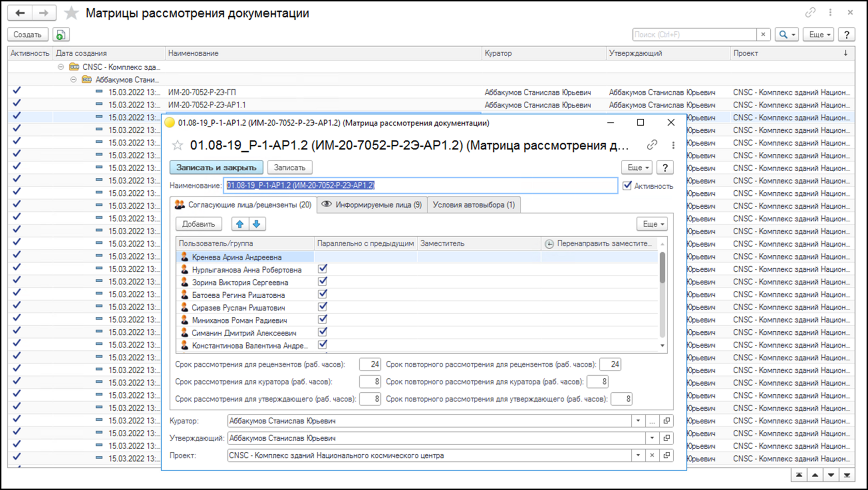
Task: Open the Проект field's open-form icon
Action: [x=667, y=455]
